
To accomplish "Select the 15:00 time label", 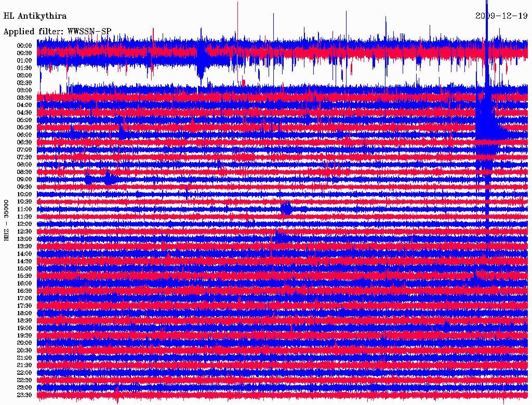I will coord(24,268).
